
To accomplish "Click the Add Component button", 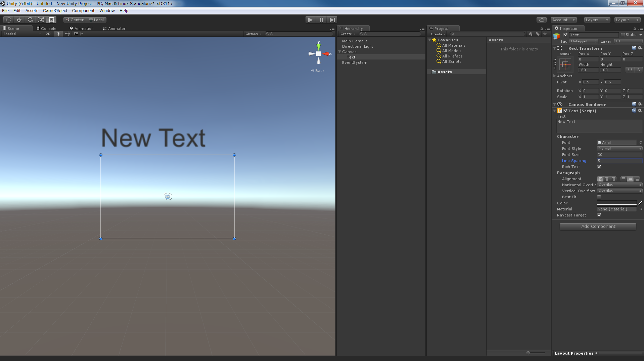I will [x=598, y=227].
